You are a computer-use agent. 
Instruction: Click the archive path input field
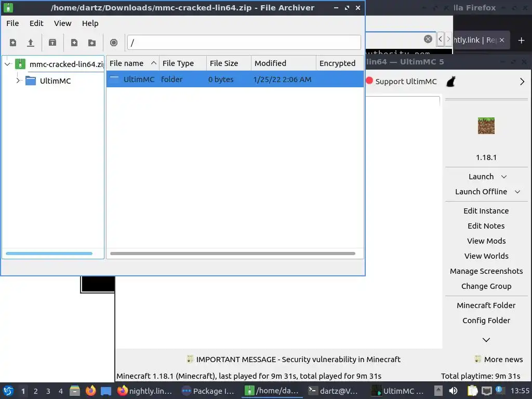244,43
